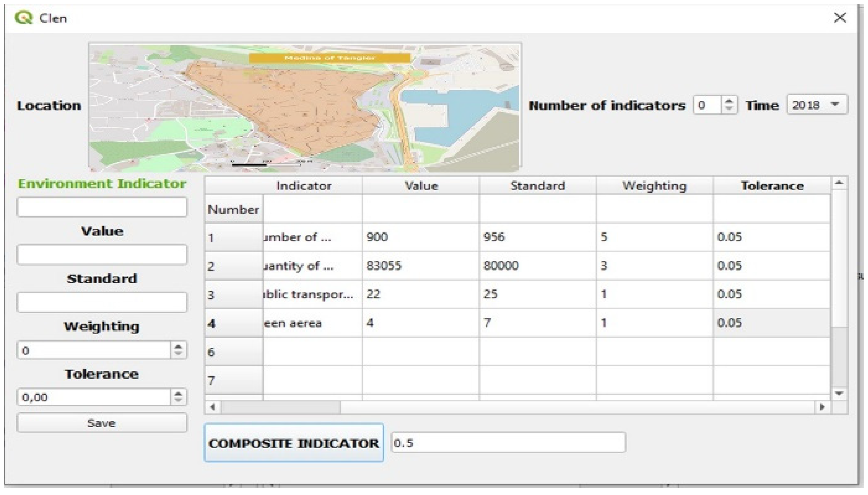
Task: Focus the Environment Indicator text field
Action: coord(102,207)
